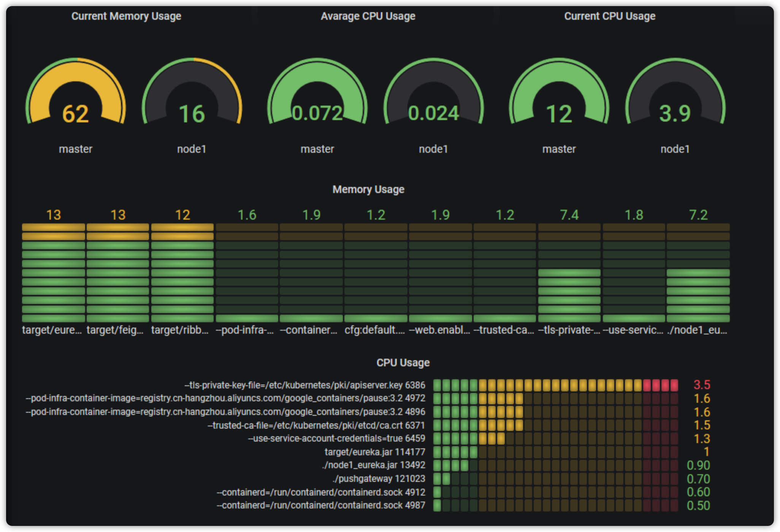
Task: Click the --pod-infra-... memory bar column
Action: pos(247,273)
